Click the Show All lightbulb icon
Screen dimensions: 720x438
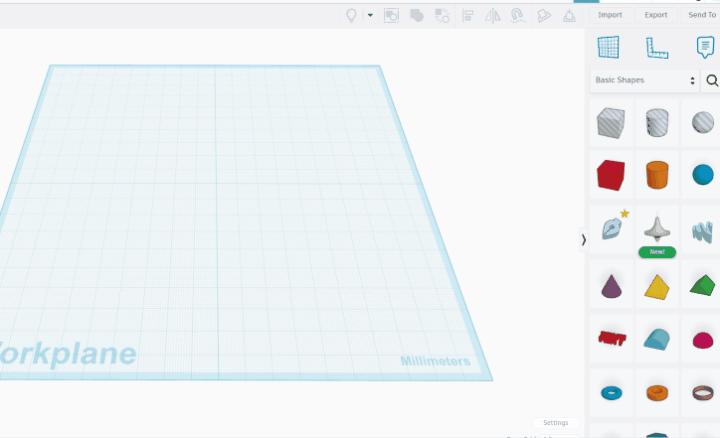351,16
